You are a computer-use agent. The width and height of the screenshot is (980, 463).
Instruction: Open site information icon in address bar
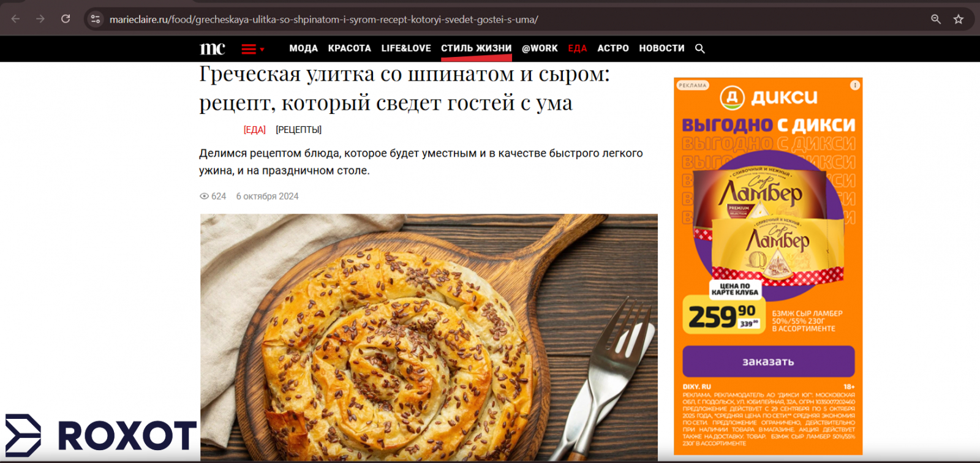(x=96, y=19)
